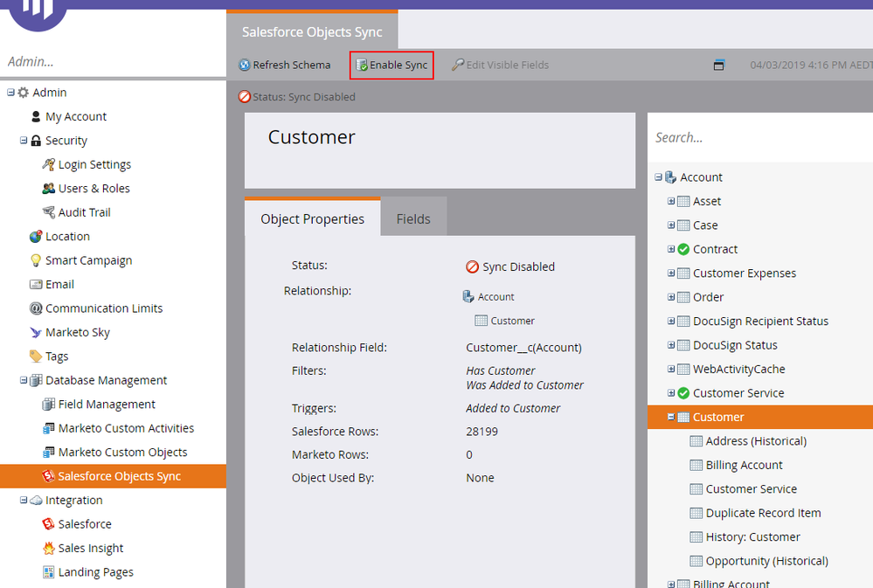Click the Customer relationship entry
The image size is (873, 588).
(x=512, y=321)
